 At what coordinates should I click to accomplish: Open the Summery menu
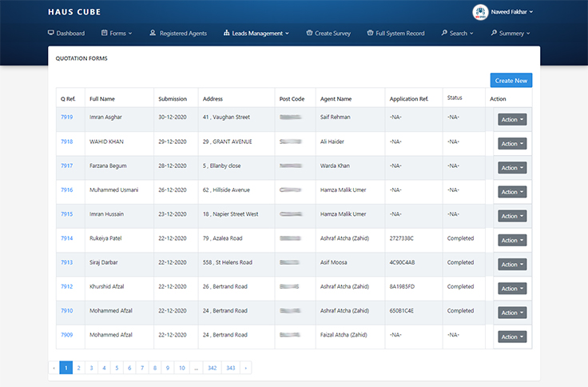[x=511, y=34]
